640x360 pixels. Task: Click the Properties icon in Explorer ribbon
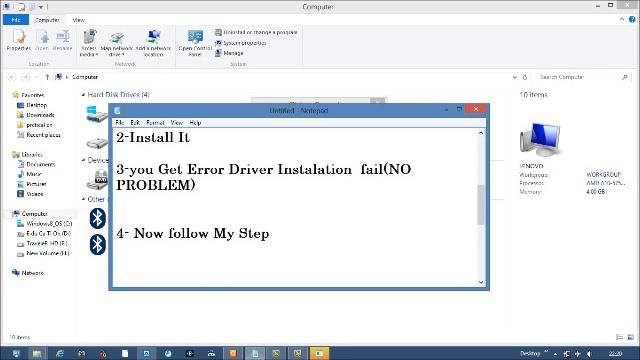pyautogui.click(x=19, y=40)
